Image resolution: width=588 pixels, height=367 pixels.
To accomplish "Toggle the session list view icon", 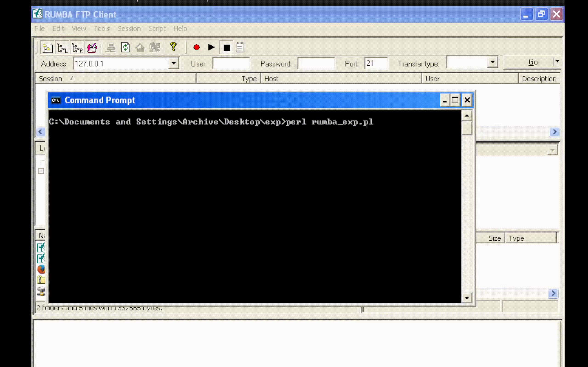I will (x=47, y=47).
